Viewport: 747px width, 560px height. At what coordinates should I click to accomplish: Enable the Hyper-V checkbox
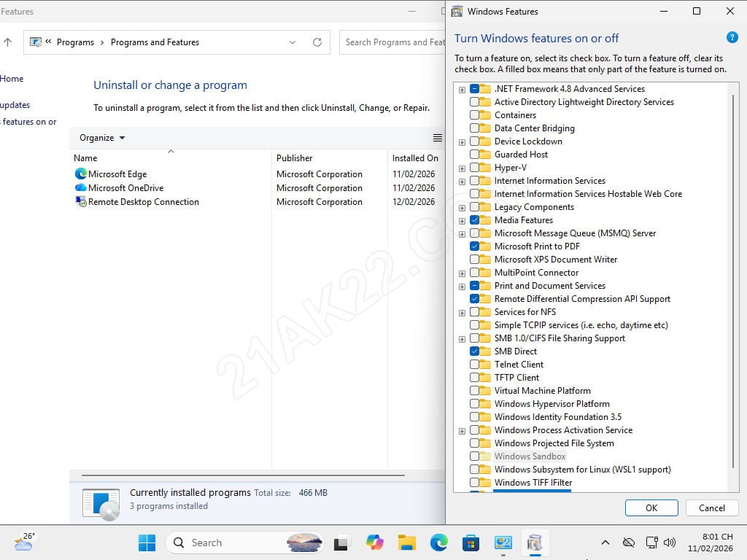coord(474,167)
